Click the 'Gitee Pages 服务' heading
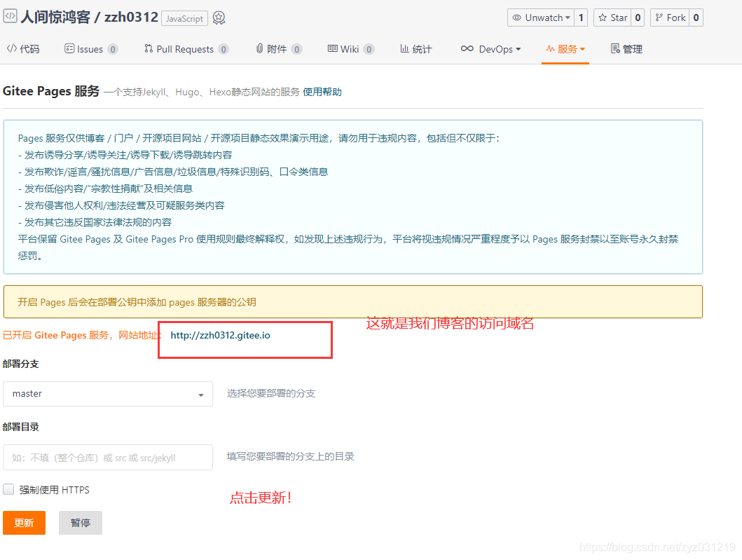 (51, 91)
